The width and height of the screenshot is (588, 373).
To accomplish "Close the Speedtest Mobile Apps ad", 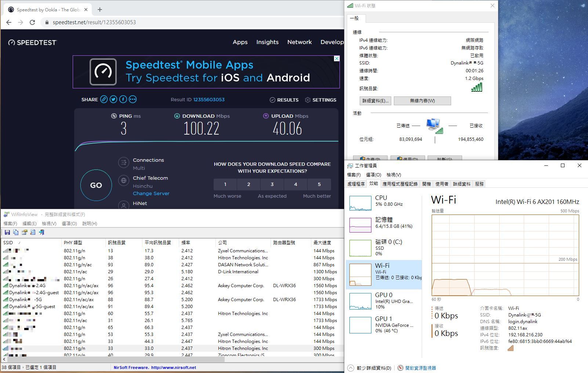I will (337, 58).
